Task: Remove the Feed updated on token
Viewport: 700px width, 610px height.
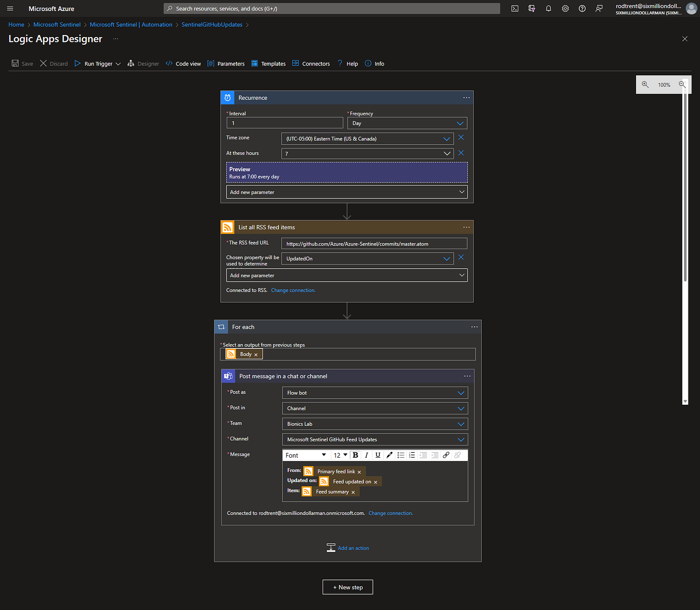Action: tap(375, 482)
